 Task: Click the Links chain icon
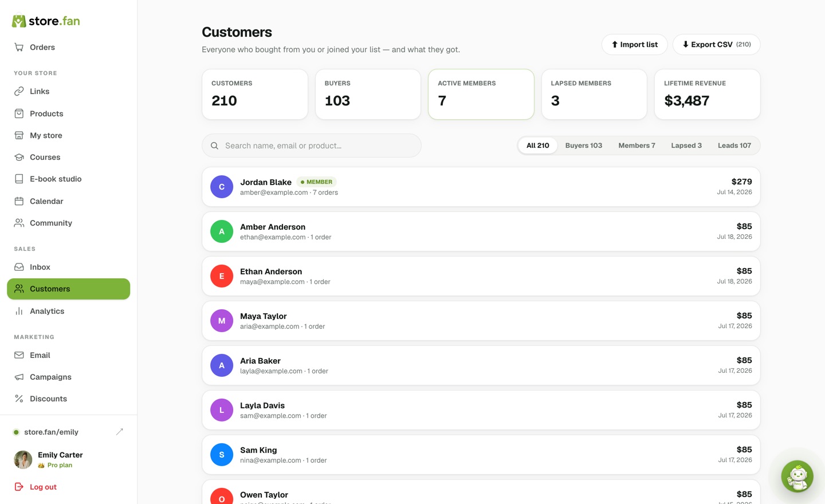[19, 92]
